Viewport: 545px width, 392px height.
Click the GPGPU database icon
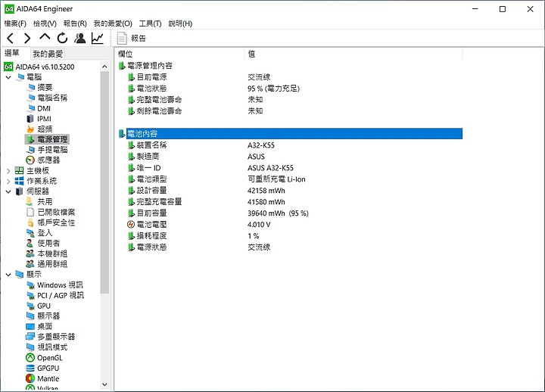[30, 368]
